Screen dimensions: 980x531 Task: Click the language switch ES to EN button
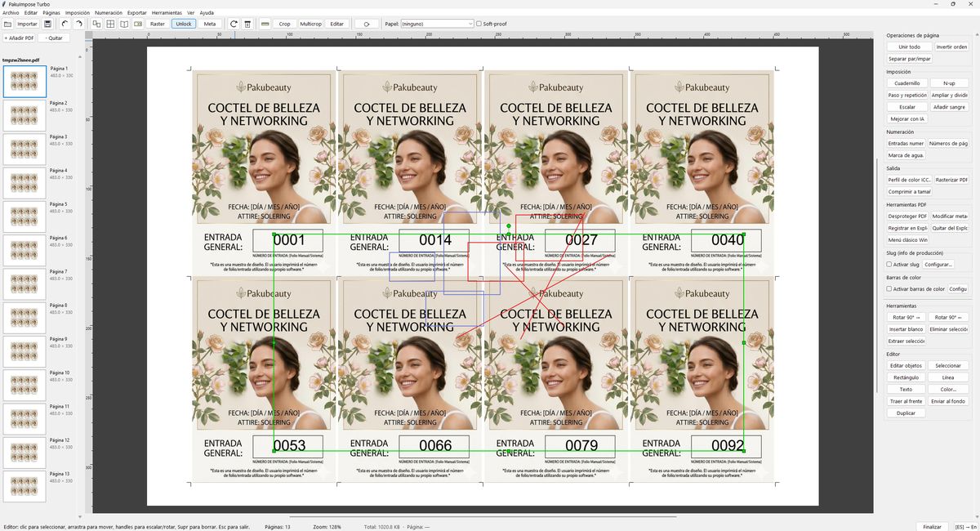tap(967, 527)
